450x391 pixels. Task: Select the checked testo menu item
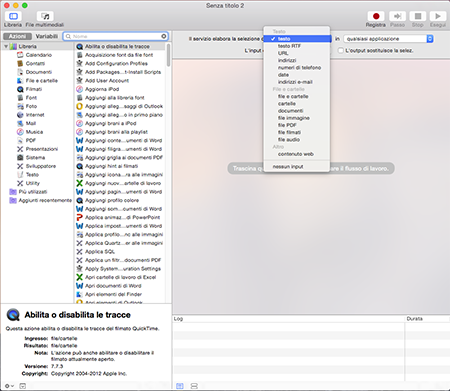(x=297, y=39)
